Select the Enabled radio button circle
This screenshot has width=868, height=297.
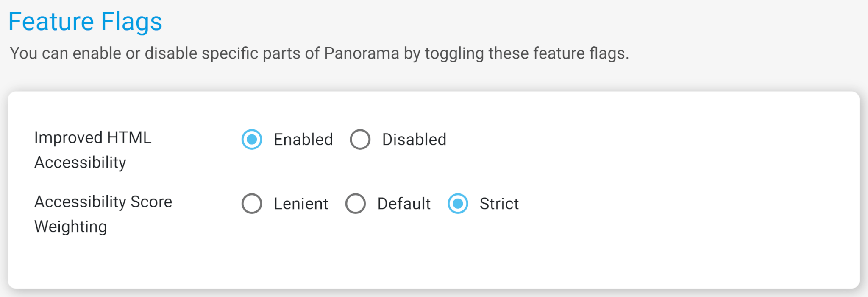click(252, 140)
